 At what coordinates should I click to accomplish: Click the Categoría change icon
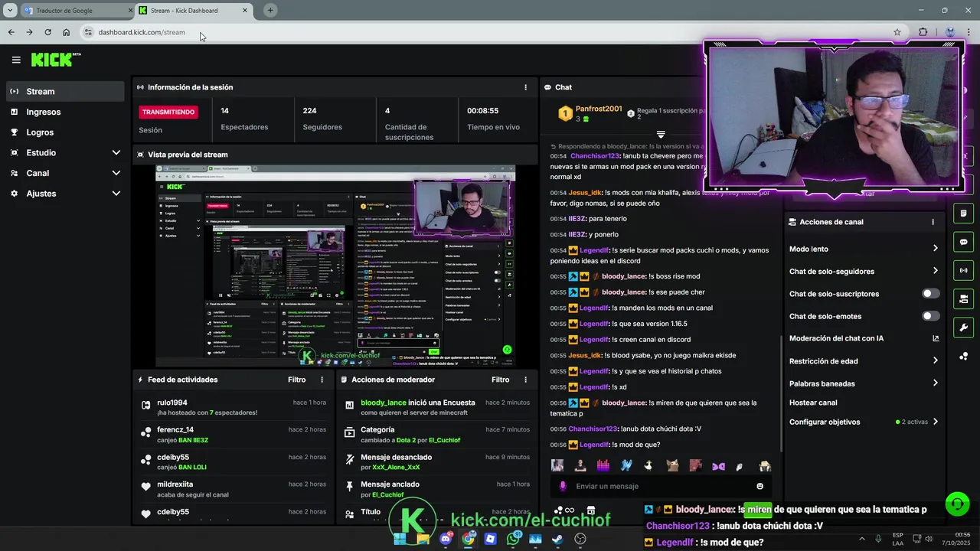coord(349,433)
